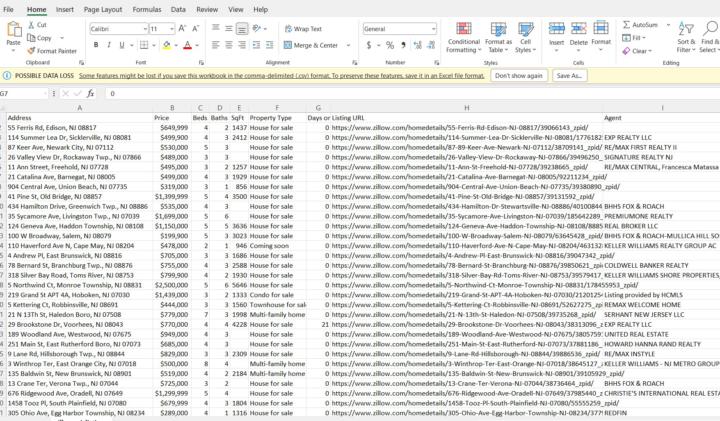This screenshot has width=720, height=421.
Task: Apply the red font color
Action: [x=187, y=45]
